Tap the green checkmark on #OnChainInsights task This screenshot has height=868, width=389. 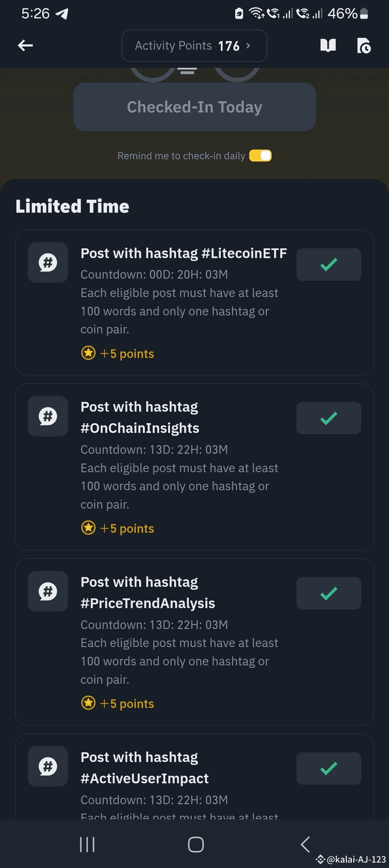(x=328, y=418)
